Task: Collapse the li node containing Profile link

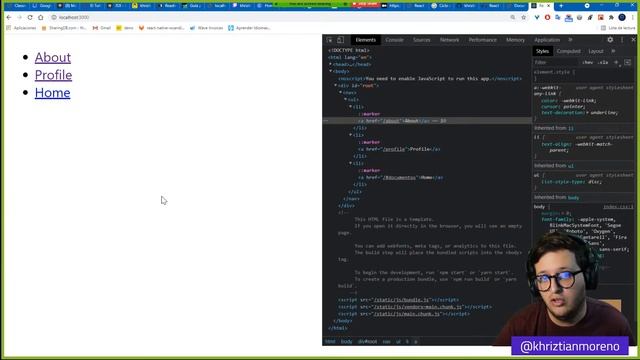Action: (x=350, y=135)
